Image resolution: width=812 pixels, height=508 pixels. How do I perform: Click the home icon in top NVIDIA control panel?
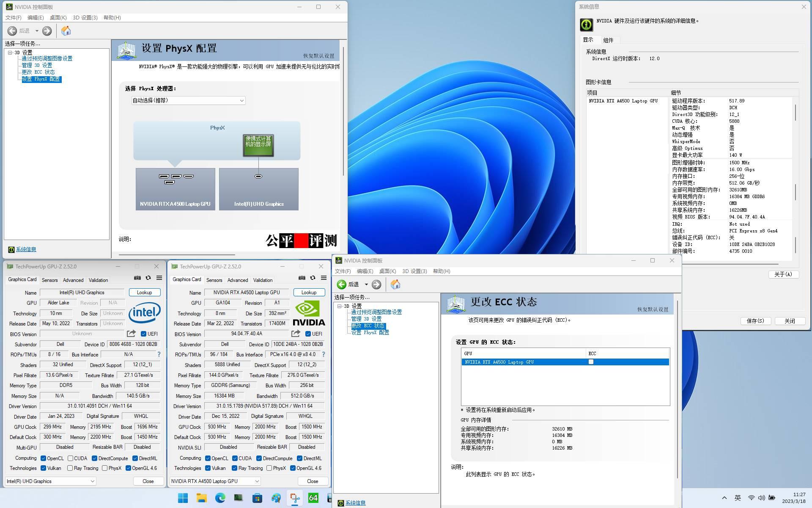[x=66, y=31]
